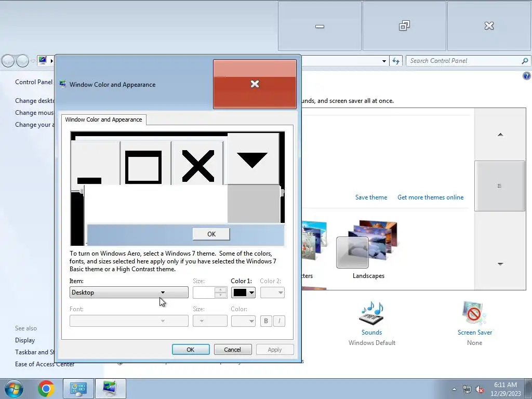Viewport: 532px width, 399px height.
Task: Click the Start button on the taskbar
Action: coord(14,389)
